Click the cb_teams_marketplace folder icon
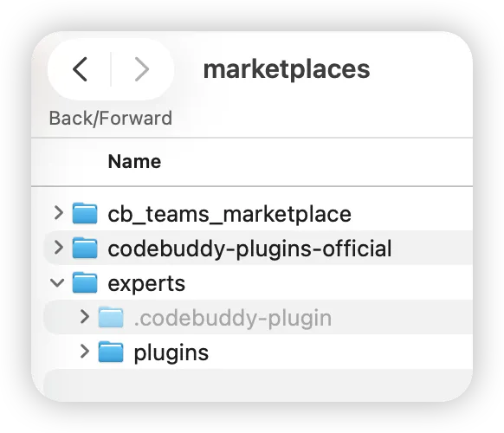The width and height of the screenshot is (504, 433). [85, 213]
